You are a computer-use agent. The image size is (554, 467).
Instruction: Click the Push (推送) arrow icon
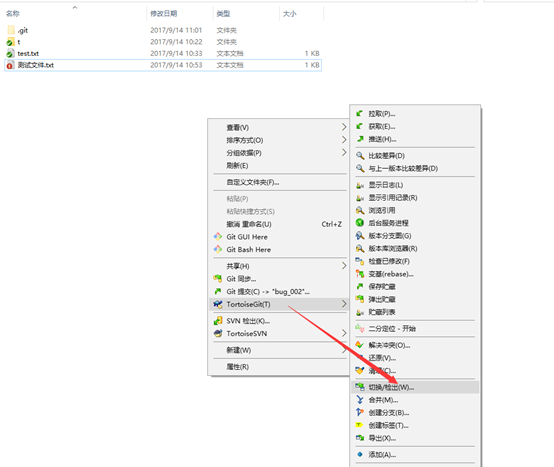[360, 139]
